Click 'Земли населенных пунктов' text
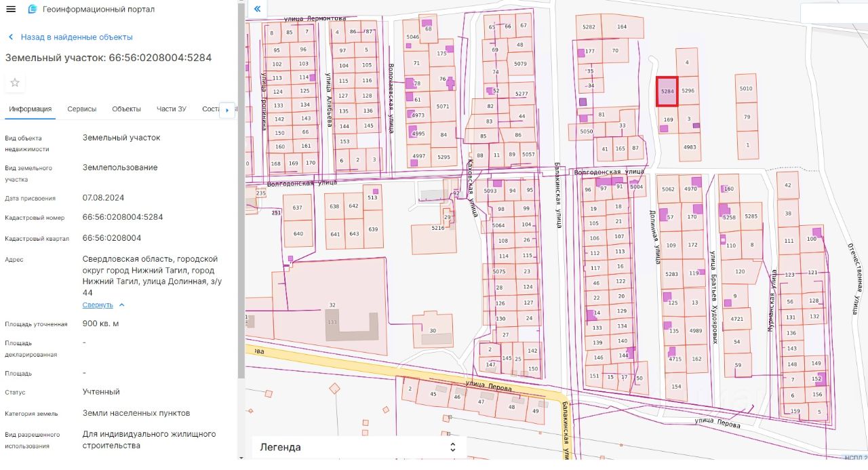The image size is (868, 470). tap(136, 413)
